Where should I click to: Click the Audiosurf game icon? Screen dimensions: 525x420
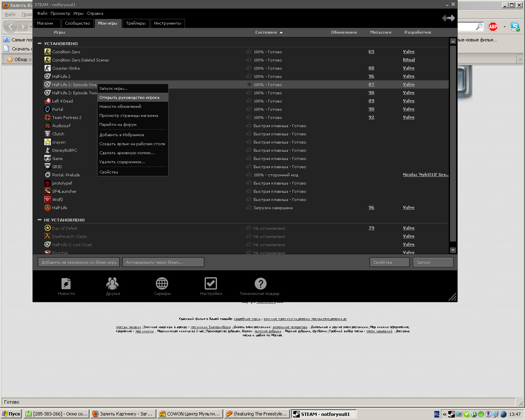point(48,126)
